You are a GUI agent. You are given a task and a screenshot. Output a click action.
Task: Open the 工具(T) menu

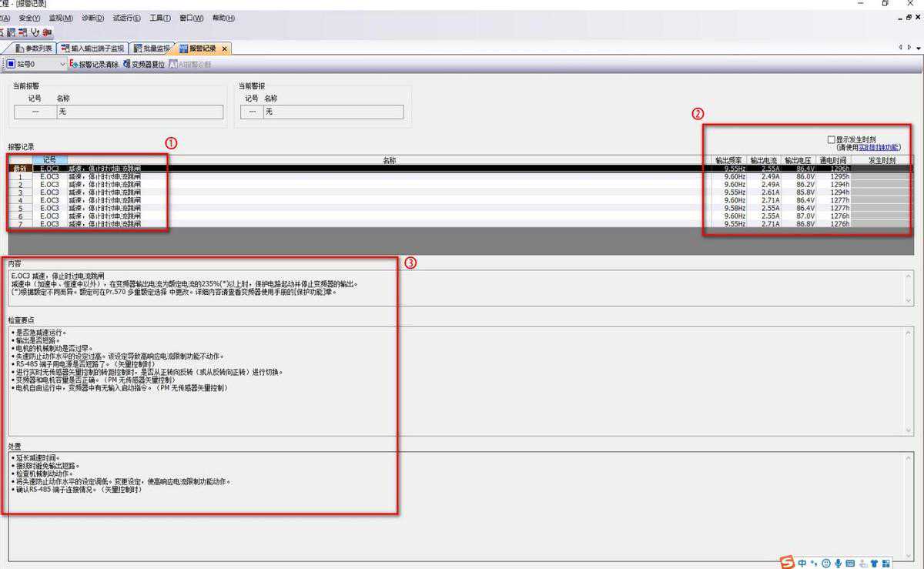(x=160, y=18)
